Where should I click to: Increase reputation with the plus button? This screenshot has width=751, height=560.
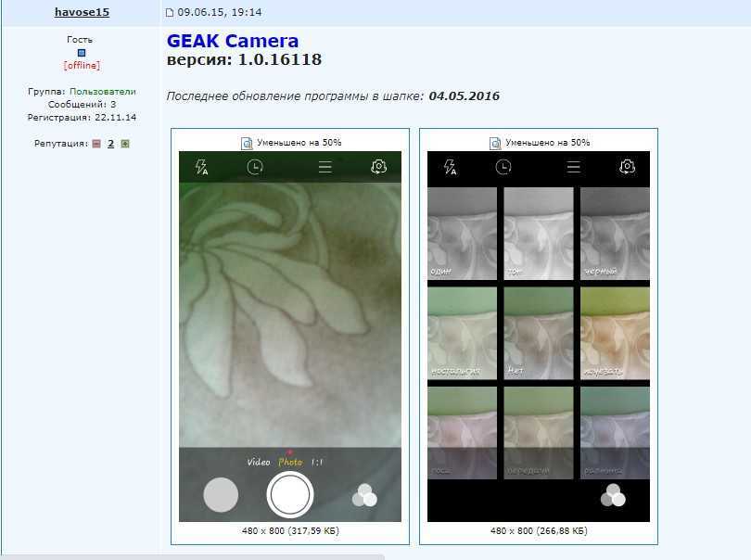pos(125,144)
